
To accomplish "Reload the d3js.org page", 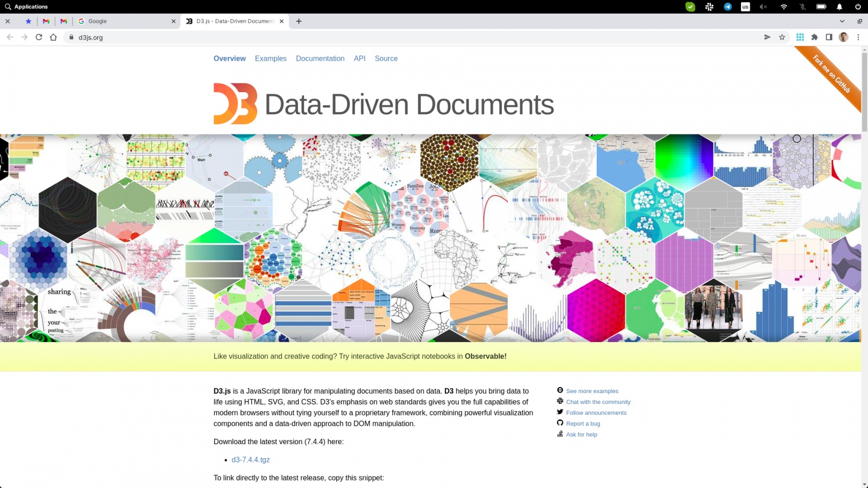I will tap(39, 37).
